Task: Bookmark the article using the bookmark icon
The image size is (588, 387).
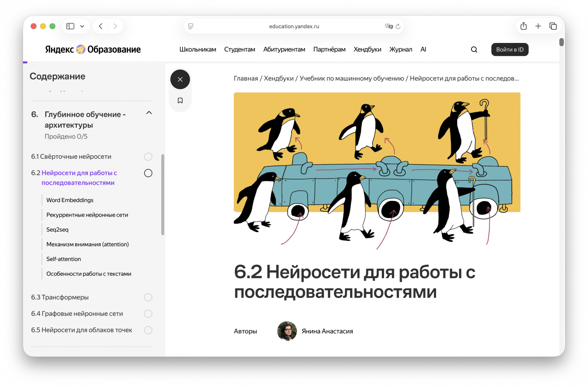Action: click(180, 100)
